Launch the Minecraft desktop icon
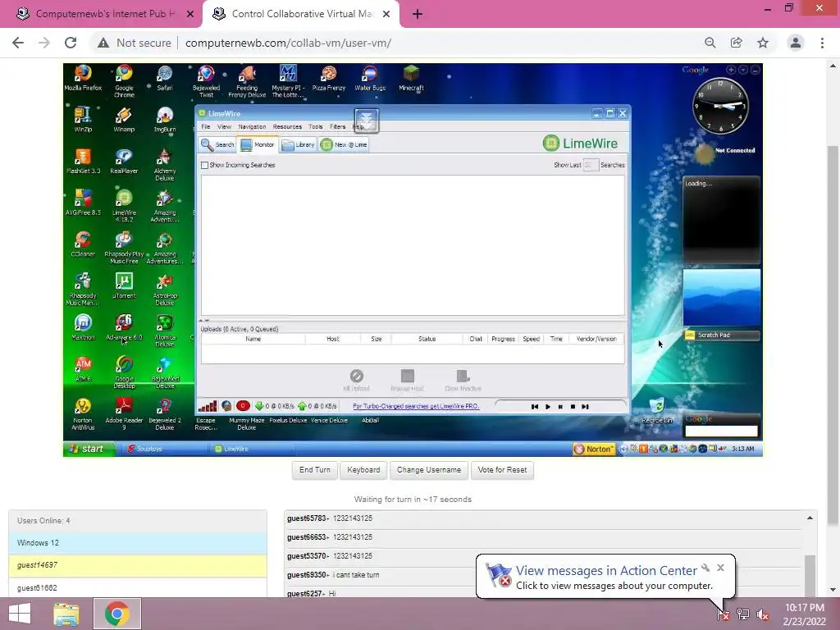Viewport: 840px width, 630px height. click(x=412, y=78)
